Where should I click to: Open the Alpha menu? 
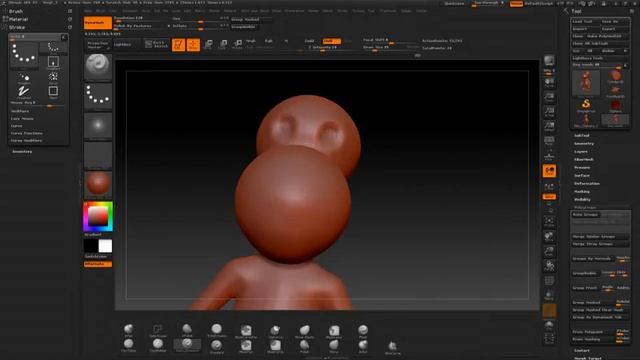click(x=88, y=11)
